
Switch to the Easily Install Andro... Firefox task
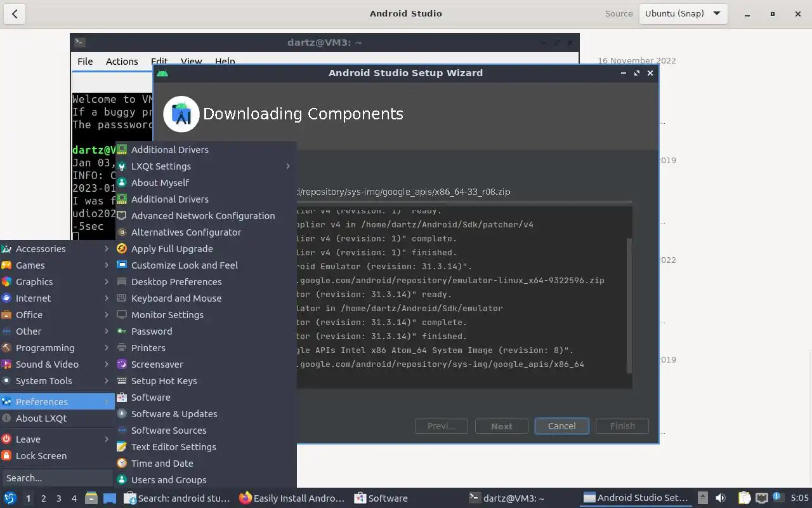pos(292,498)
